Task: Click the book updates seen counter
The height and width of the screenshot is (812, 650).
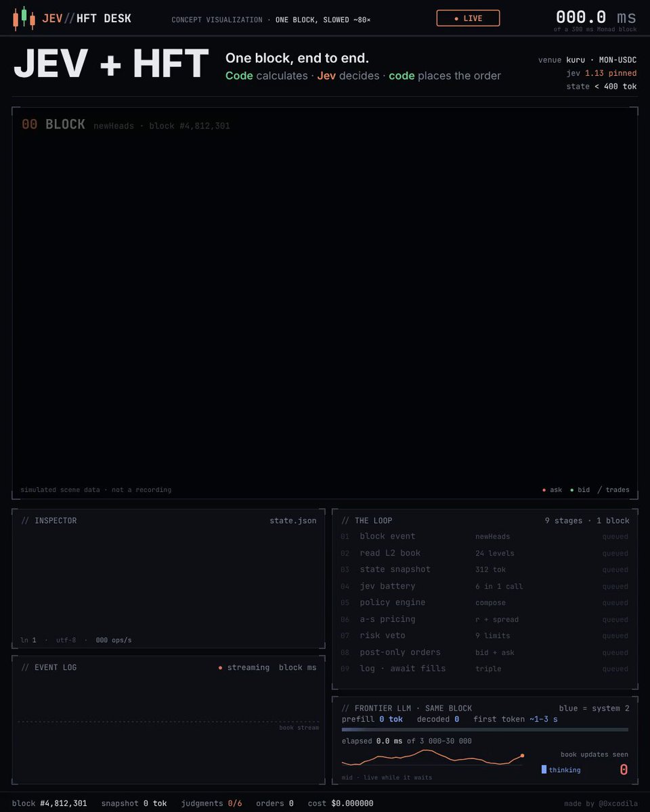Action: 624,769
